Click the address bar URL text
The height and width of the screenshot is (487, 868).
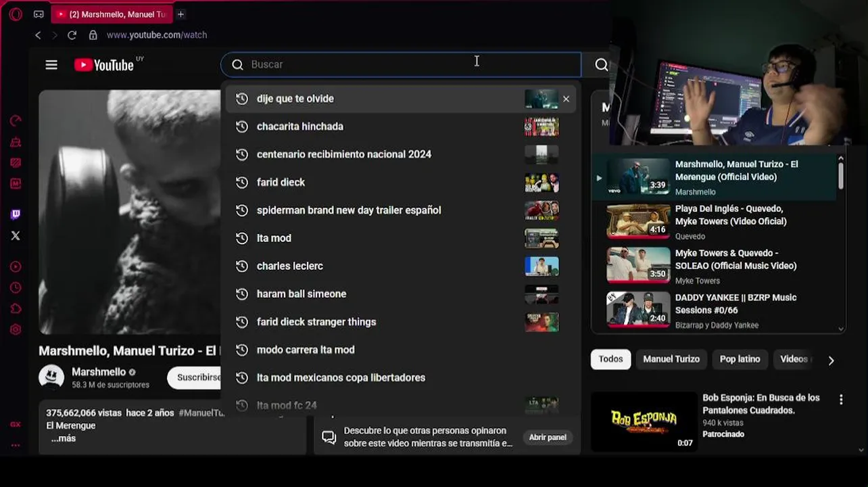157,35
